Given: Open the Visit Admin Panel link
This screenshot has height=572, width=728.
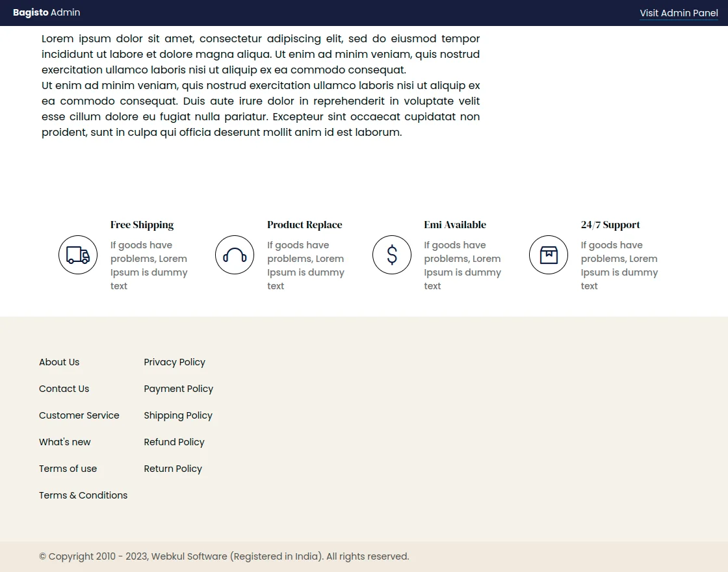Looking at the screenshot, I should tap(679, 13).
